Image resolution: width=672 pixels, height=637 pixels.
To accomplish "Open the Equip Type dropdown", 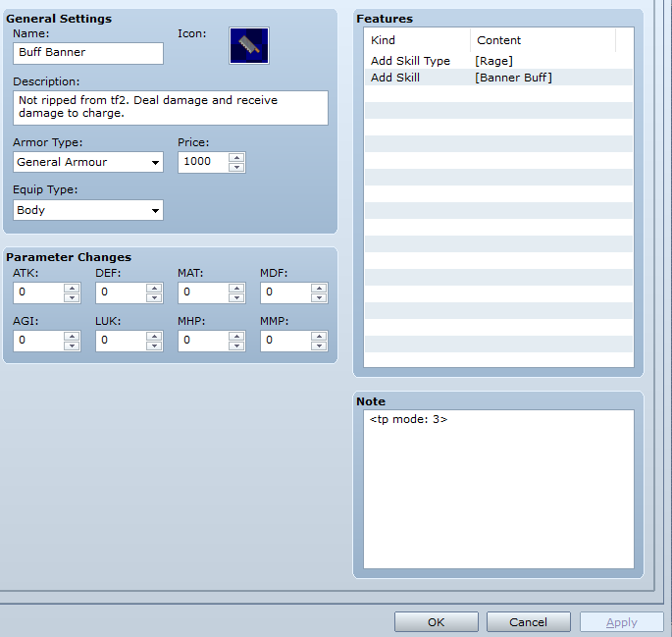I will pos(88,210).
